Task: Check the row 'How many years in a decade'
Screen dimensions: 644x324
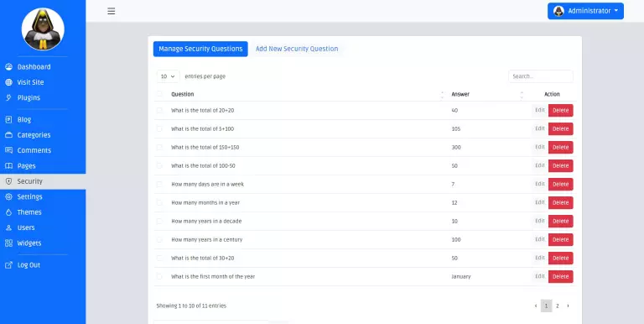Action: 159,222
